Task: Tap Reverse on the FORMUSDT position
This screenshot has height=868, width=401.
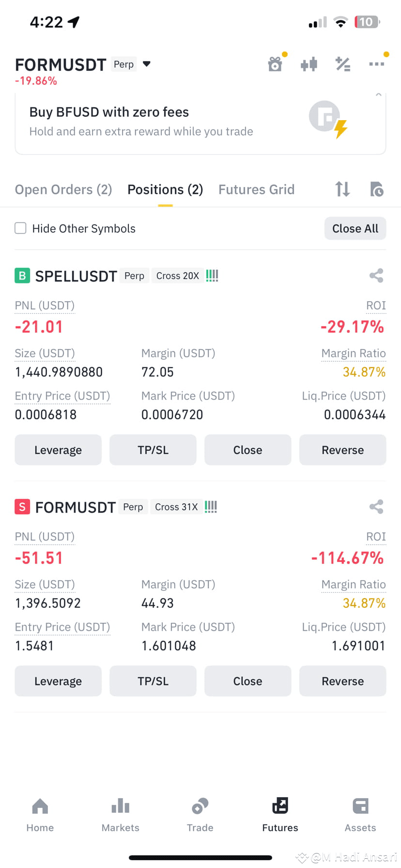Action: (x=342, y=681)
